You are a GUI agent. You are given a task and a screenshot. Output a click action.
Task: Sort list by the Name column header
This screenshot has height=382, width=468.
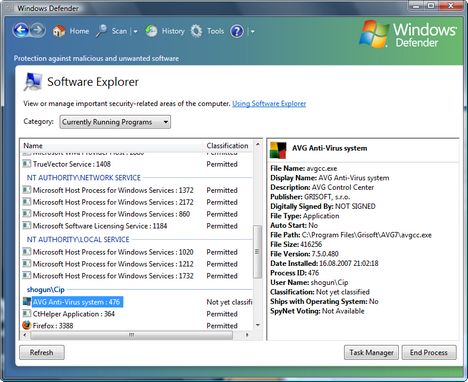coord(112,146)
